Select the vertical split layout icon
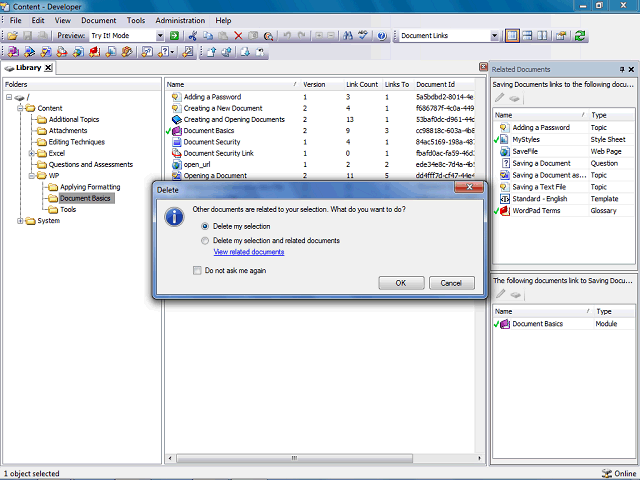The width and height of the screenshot is (640, 480). tap(542, 36)
